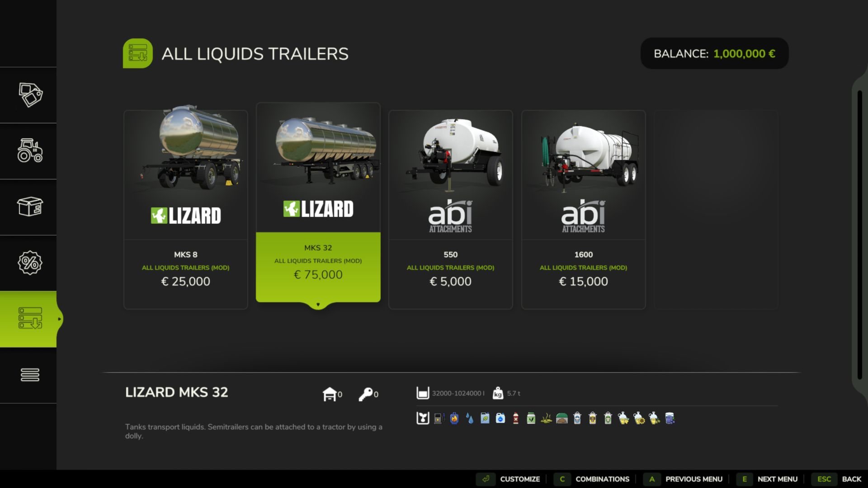
Task: Open the vehicles tractor category
Action: 30,150
